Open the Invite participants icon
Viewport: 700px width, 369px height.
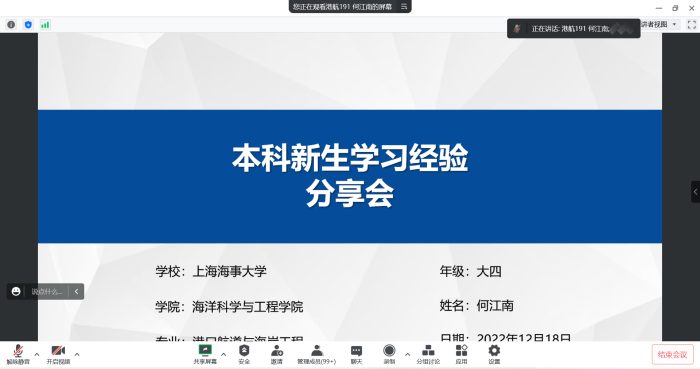point(277,354)
